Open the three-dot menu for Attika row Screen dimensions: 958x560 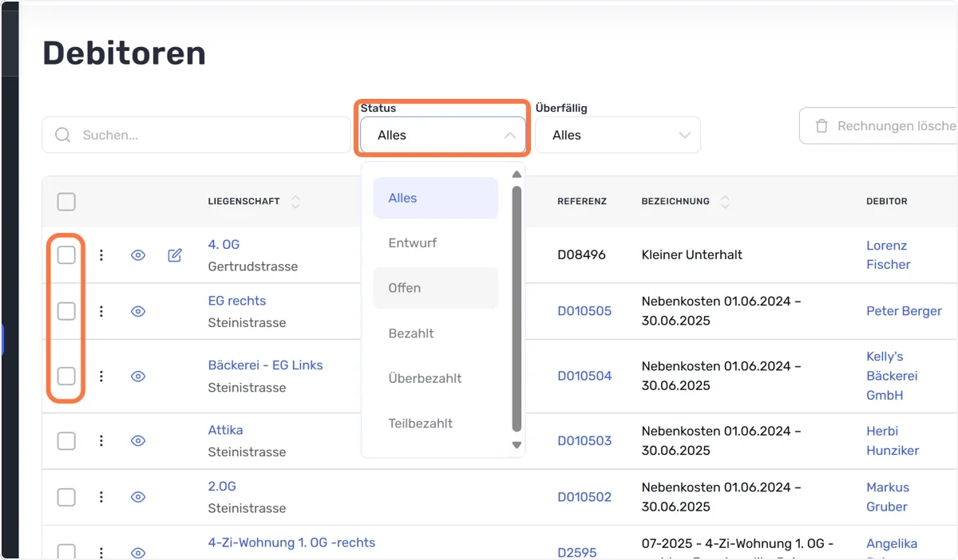click(101, 440)
